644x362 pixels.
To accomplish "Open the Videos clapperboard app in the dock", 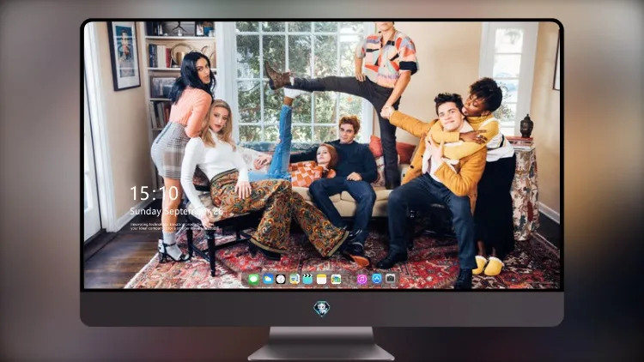I will 307,279.
